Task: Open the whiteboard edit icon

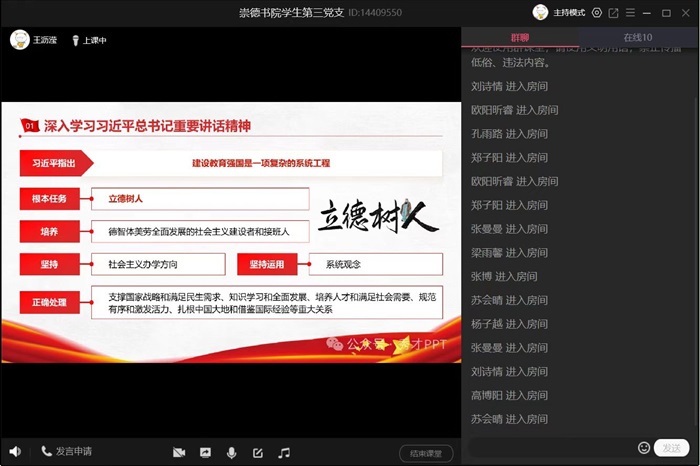Action: point(258,453)
